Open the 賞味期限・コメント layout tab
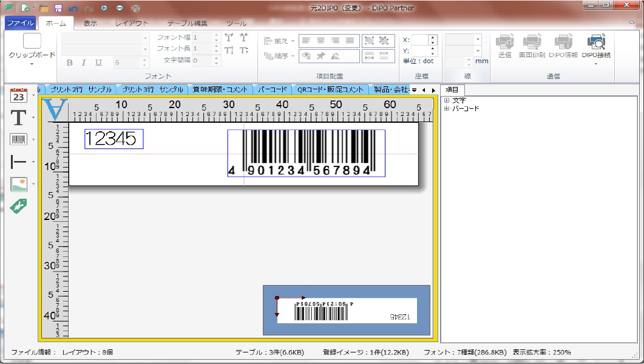 pos(220,90)
